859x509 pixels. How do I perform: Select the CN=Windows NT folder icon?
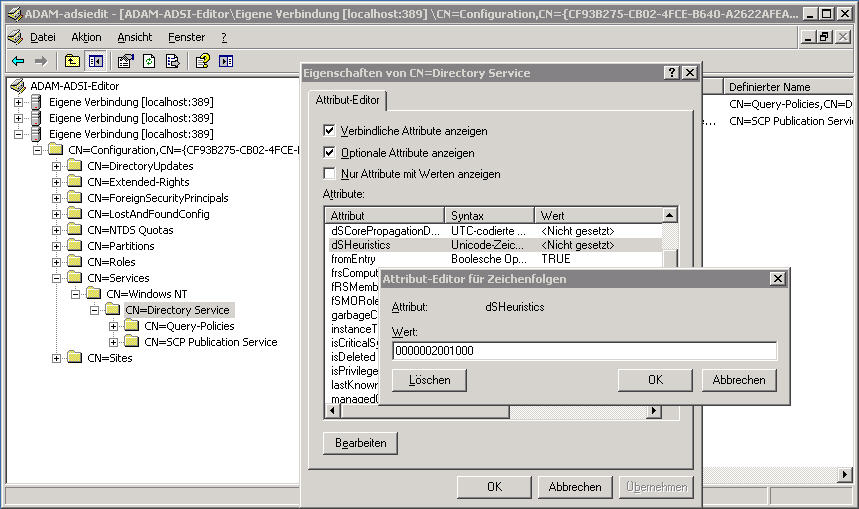94,293
